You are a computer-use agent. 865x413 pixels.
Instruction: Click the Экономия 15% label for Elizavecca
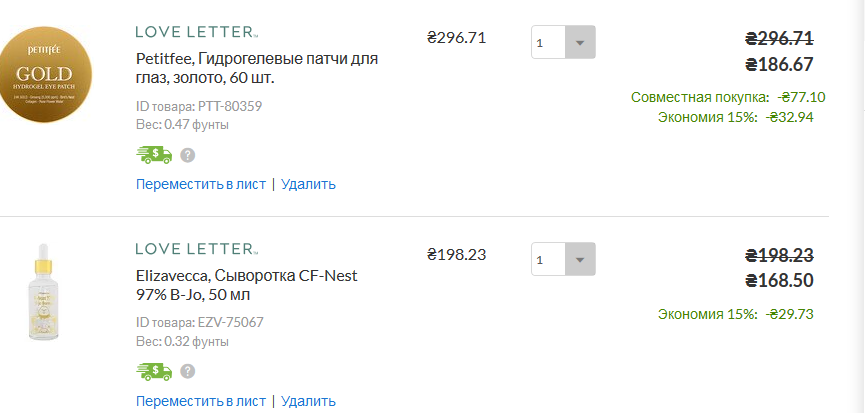707,314
